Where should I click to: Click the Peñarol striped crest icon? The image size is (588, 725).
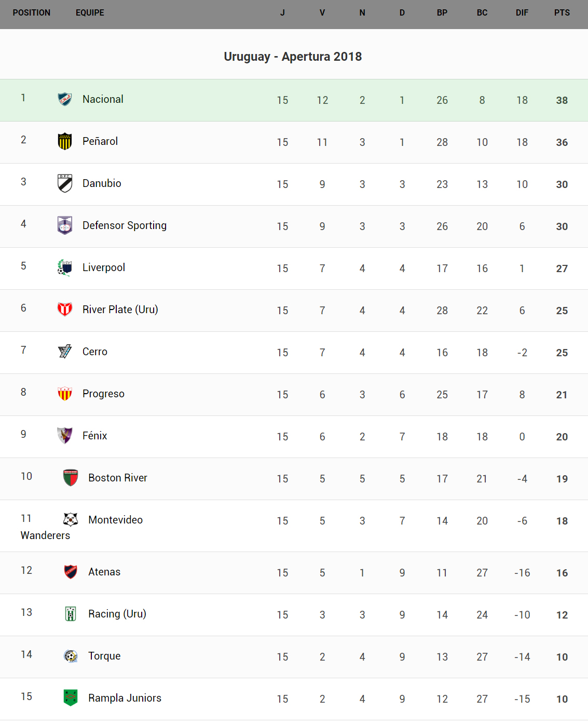coord(65,141)
